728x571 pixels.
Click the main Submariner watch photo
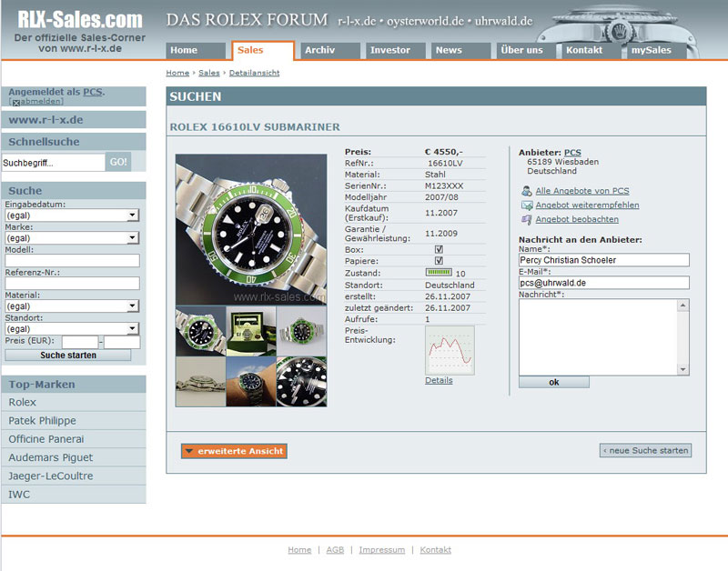(x=251, y=229)
